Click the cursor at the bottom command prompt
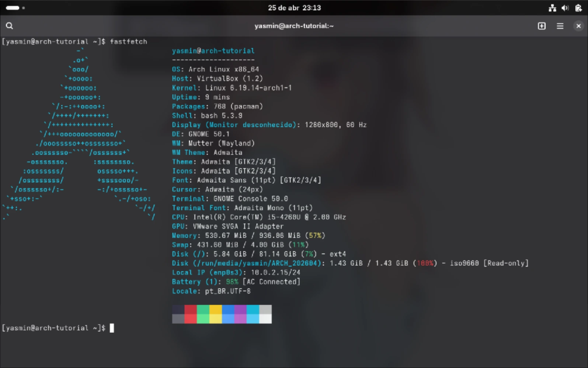The width and height of the screenshot is (588, 368). pos(112,328)
